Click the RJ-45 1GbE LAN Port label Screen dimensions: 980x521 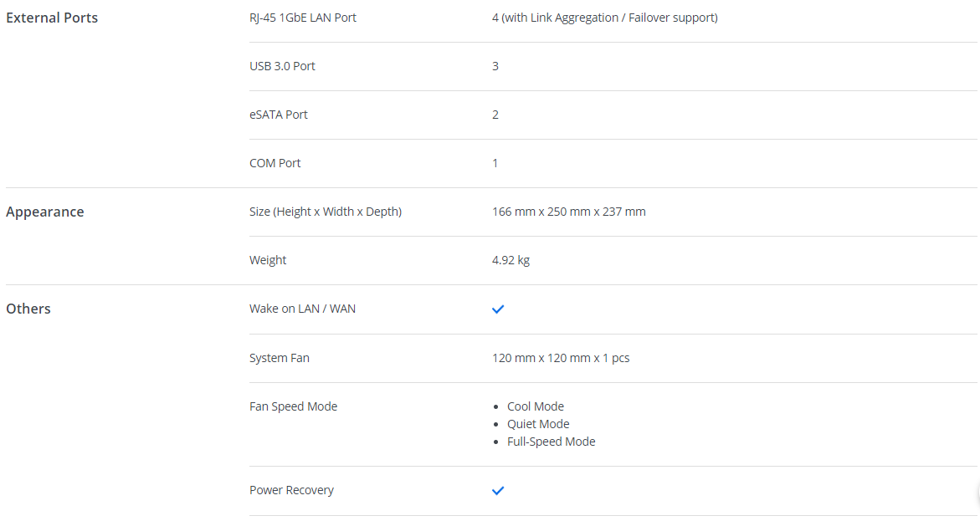pos(303,18)
